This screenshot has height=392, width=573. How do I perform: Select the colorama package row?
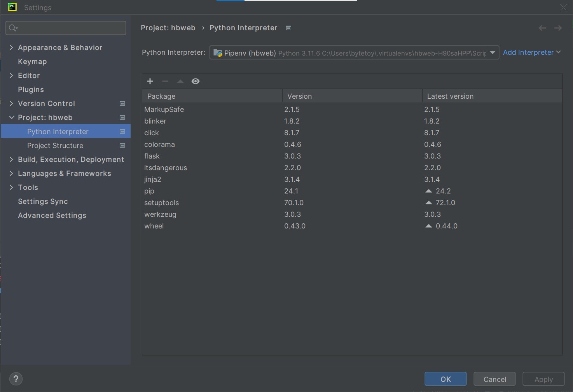[352, 144]
